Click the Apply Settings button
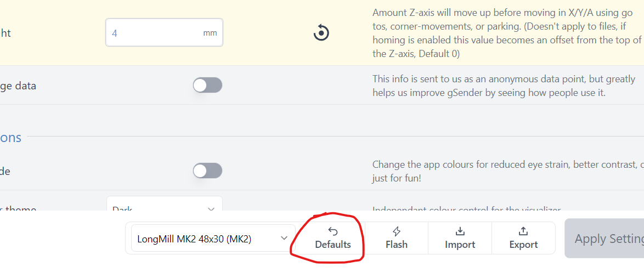644x272 pixels. pyautogui.click(x=605, y=239)
